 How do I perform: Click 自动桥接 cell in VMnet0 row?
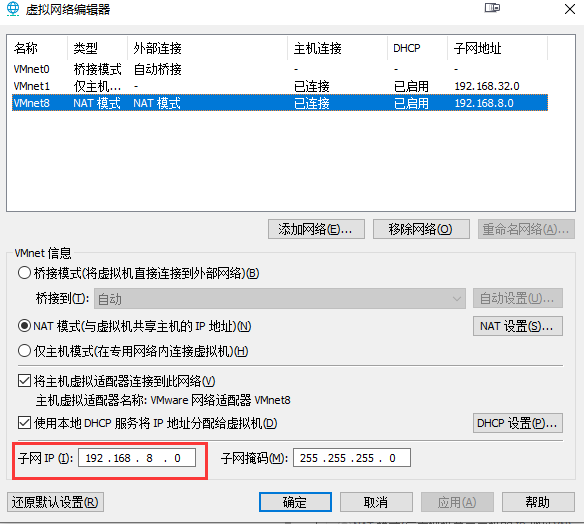pyautogui.click(x=158, y=69)
